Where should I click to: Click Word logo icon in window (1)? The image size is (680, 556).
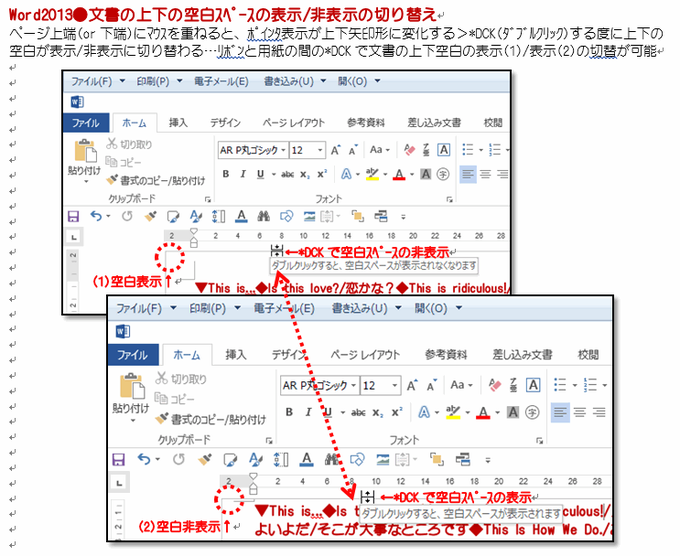point(77,102)
